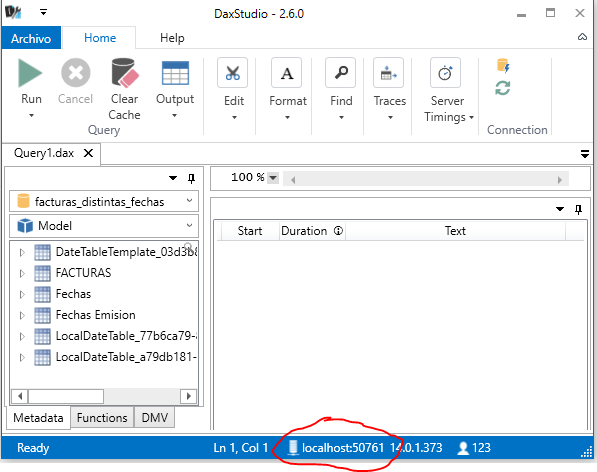This screenshot has height=472, width=597.
Task: Click the server icon in the status bar
Action: point(292,448)
